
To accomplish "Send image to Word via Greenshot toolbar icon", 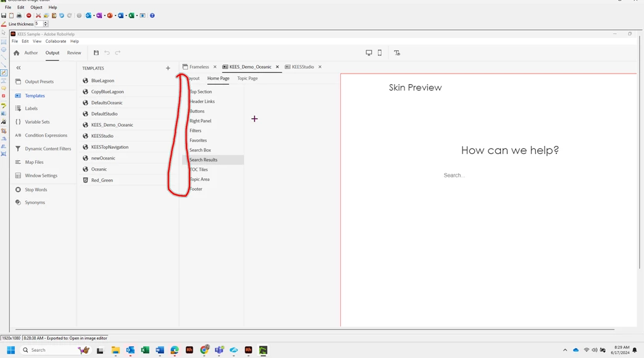I will click(x=121, y=15).
